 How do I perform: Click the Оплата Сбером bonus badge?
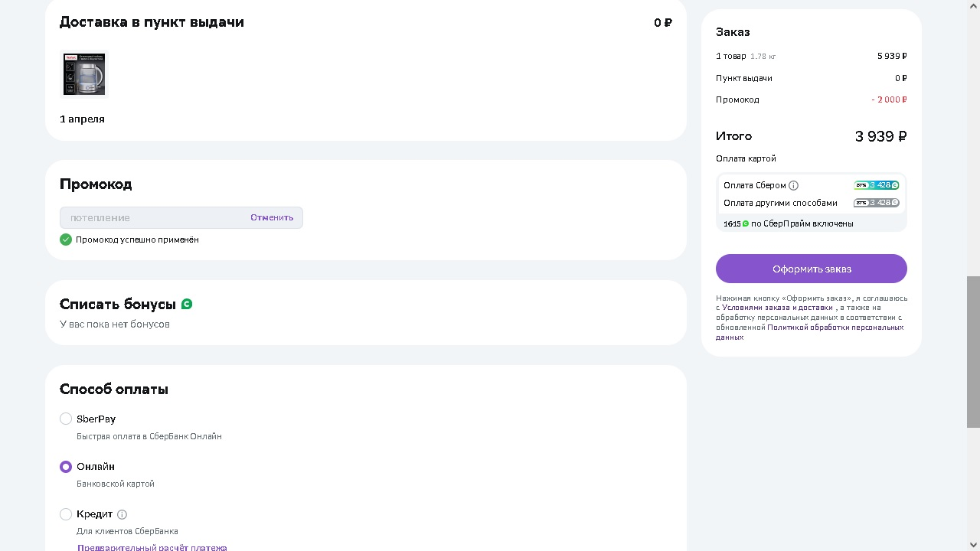point(877,185)
